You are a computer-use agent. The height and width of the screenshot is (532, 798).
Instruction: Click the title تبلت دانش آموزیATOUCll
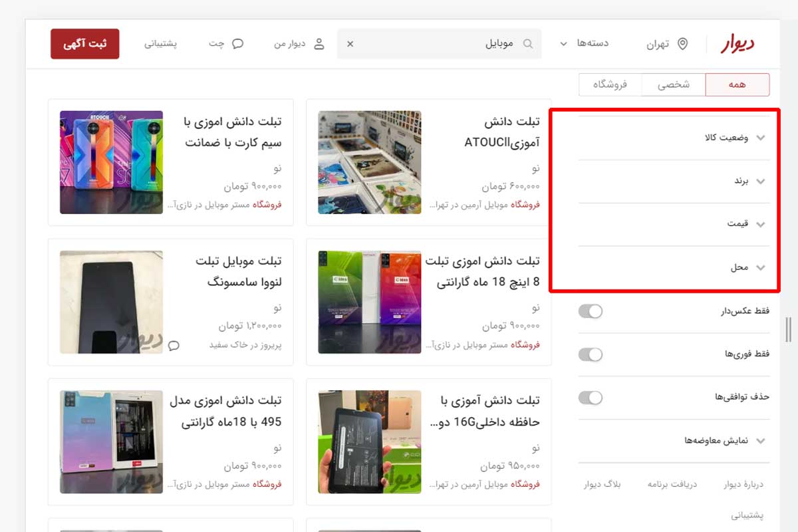[502, 132]
